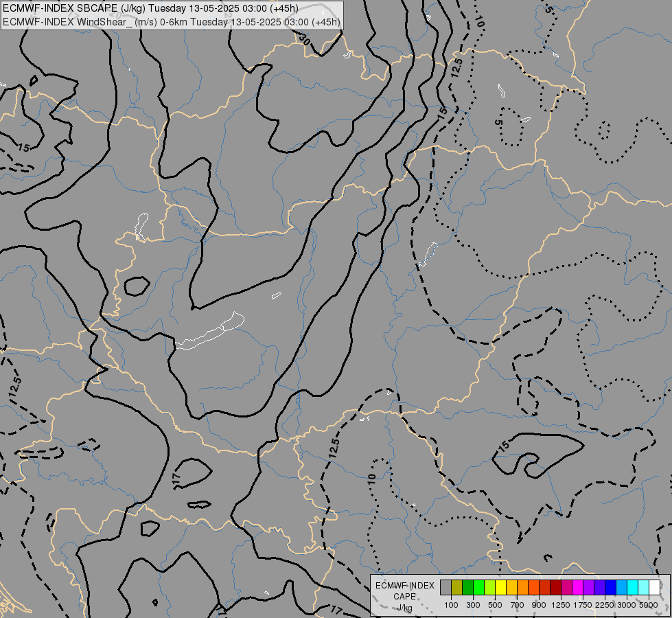
Task: Click the legend value 100
Action: [451, 605]
